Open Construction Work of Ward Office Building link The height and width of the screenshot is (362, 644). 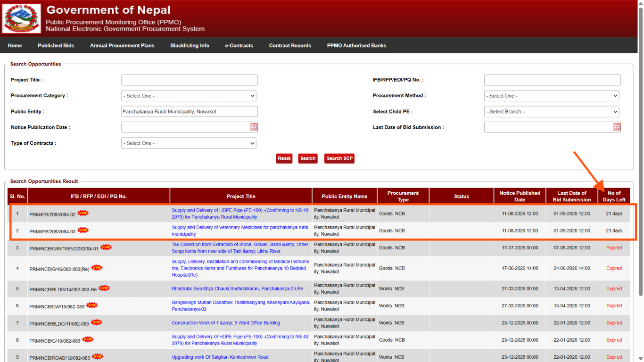coord(226,323)
